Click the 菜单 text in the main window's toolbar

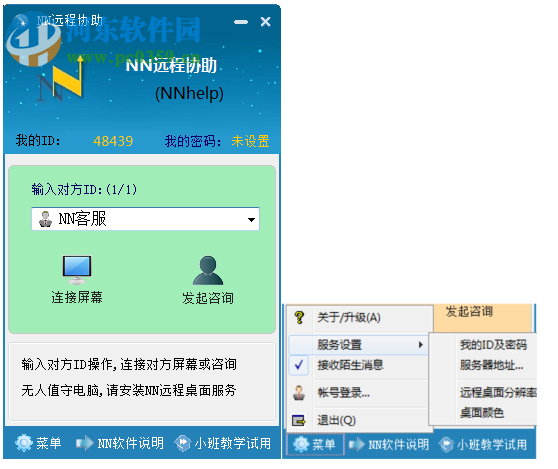point(48,443)
